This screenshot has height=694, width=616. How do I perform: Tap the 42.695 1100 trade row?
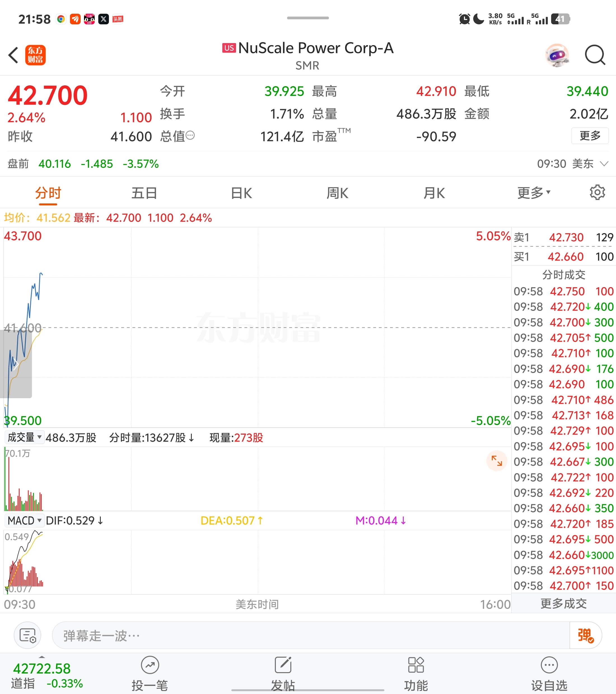[x=563, y=570]
